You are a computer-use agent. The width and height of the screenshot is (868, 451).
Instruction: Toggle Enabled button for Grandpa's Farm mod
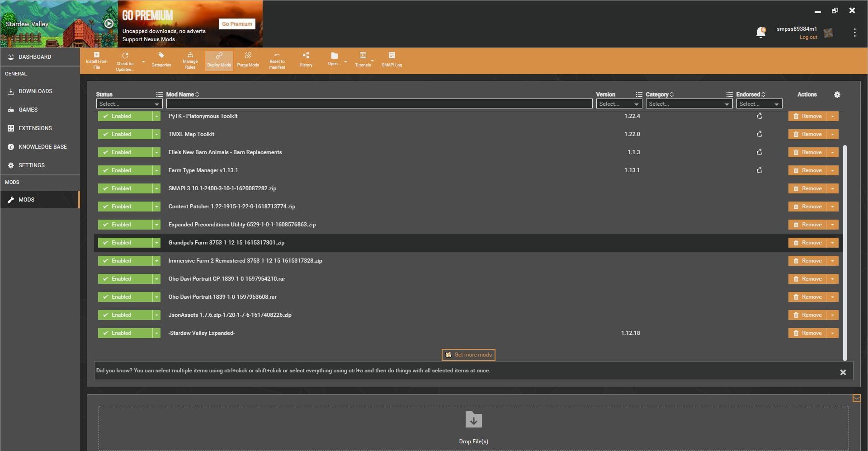coord(125,243)
